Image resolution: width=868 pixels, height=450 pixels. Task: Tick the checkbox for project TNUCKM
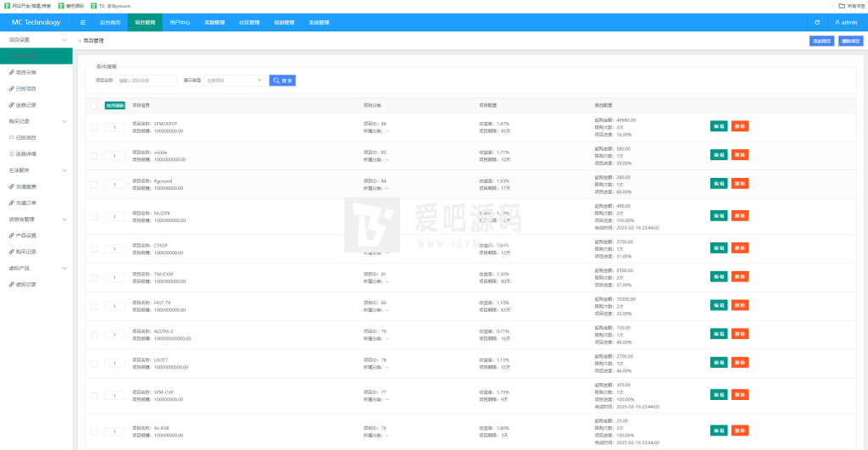pyautogui.click(x=94, y=278)
